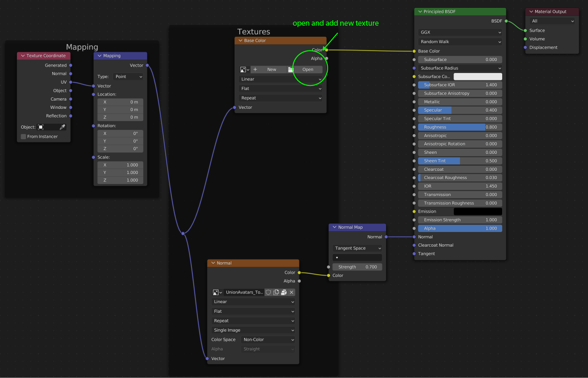Click the UV output socket on Texture Coordinate
Image resolution: width=588 pixels, height=378 pixels.
70,82
